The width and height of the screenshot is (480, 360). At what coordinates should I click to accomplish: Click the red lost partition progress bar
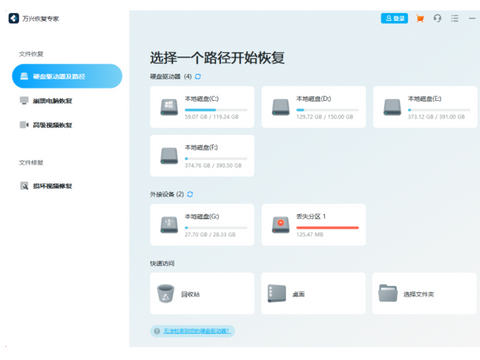[328, 228]
